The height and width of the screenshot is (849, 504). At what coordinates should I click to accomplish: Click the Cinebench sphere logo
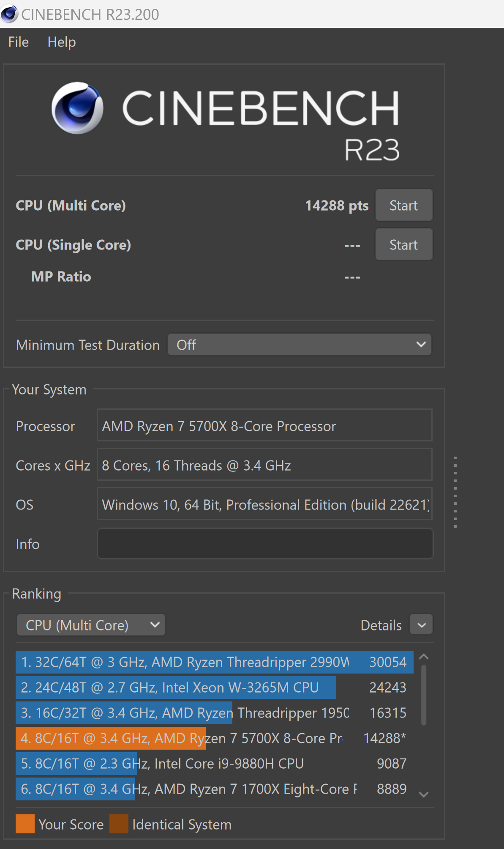point(77,108)
